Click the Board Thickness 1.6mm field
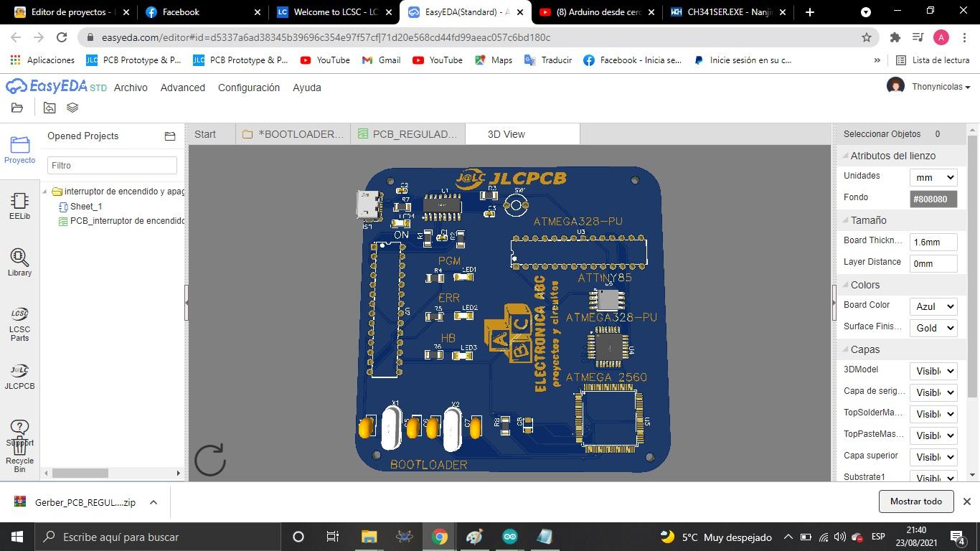The height and width of the screenshot is (551, 980). 933,242
